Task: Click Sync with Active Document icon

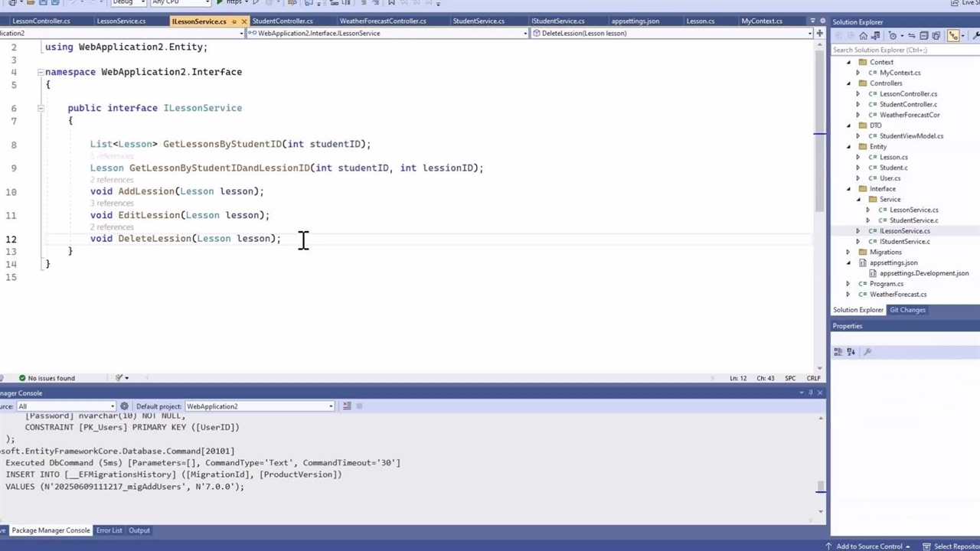Action: [x=911, y=36]
